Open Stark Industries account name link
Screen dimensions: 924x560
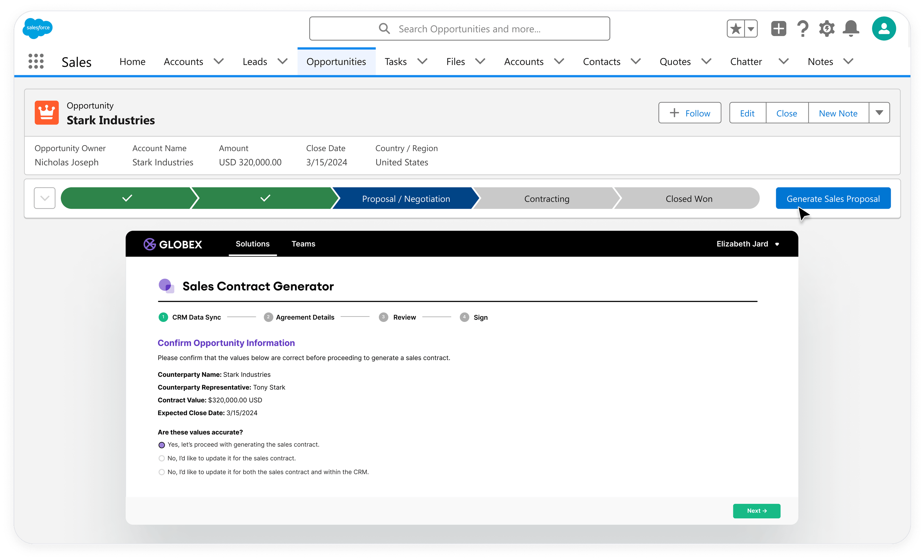click(163, 162)
